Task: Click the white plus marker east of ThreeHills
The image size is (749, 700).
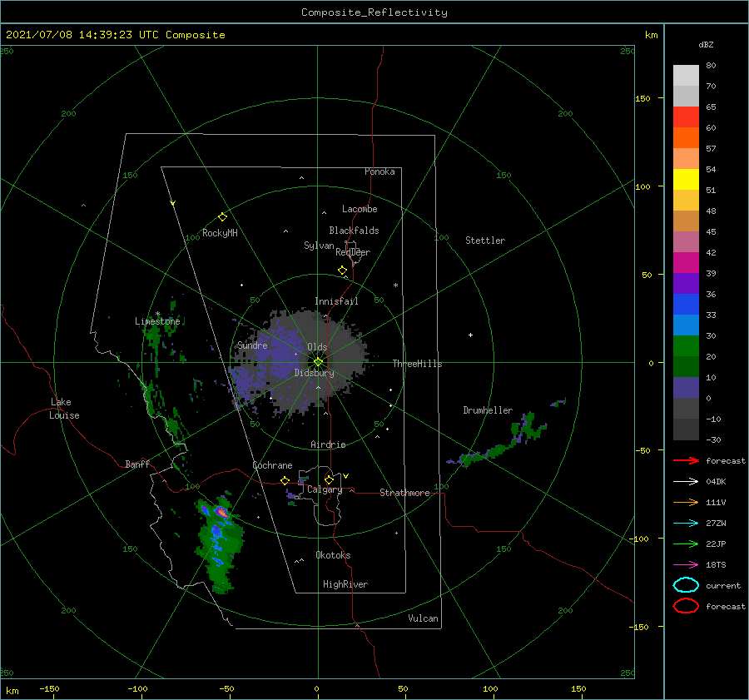Action: pyautogui.click(x=470, y=335)
